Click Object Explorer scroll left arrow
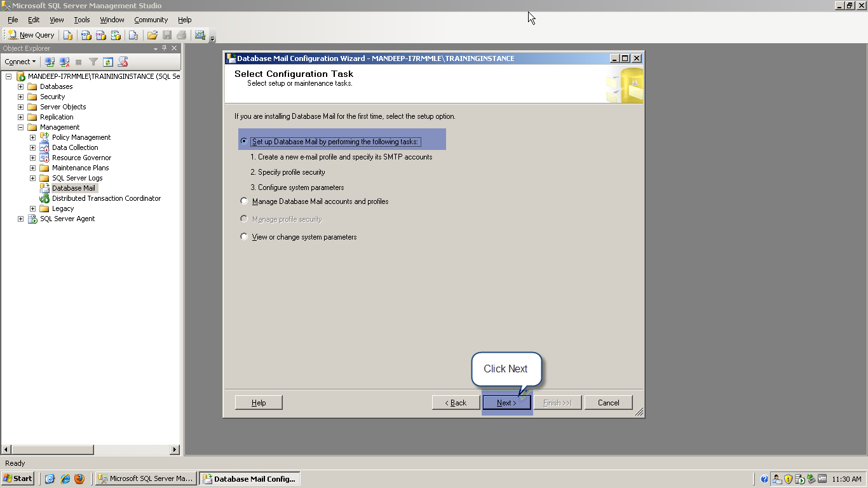This screenshot has width=868, height=488. pos(7,450)
